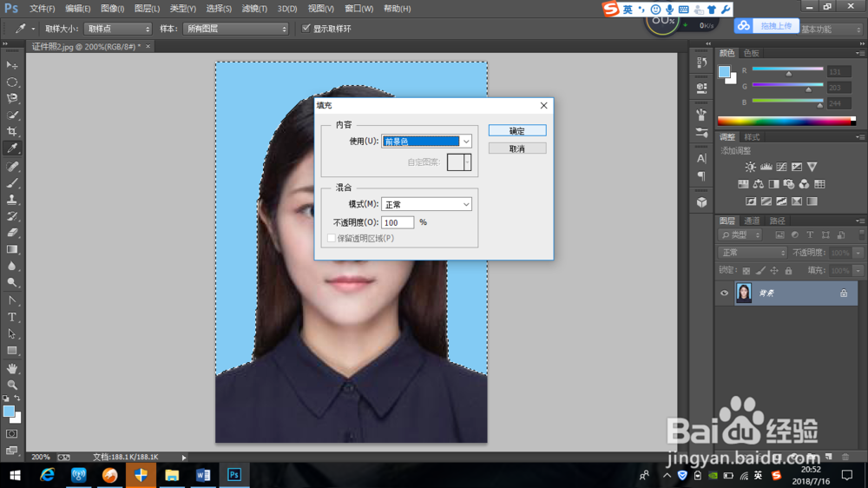
Task: Open the 文件(F) menu
Action: click(42, 9)
